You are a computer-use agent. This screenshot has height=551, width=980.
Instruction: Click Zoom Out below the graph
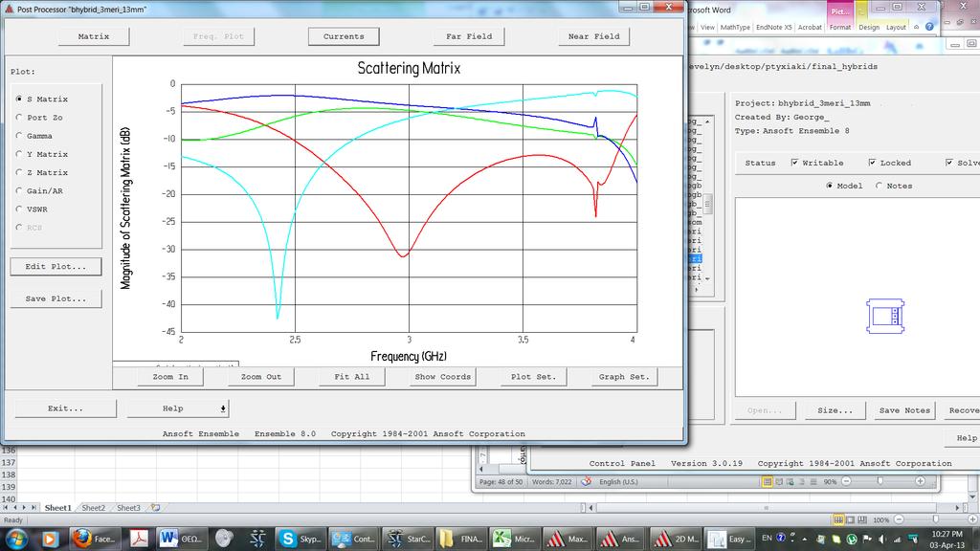(261, 377)
